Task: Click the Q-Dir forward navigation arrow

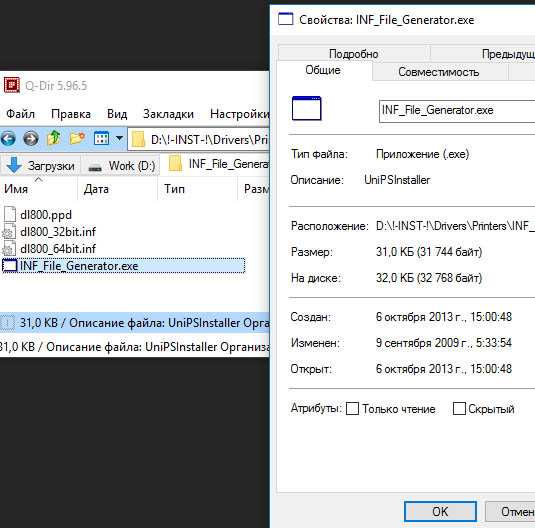Action: 31,139
